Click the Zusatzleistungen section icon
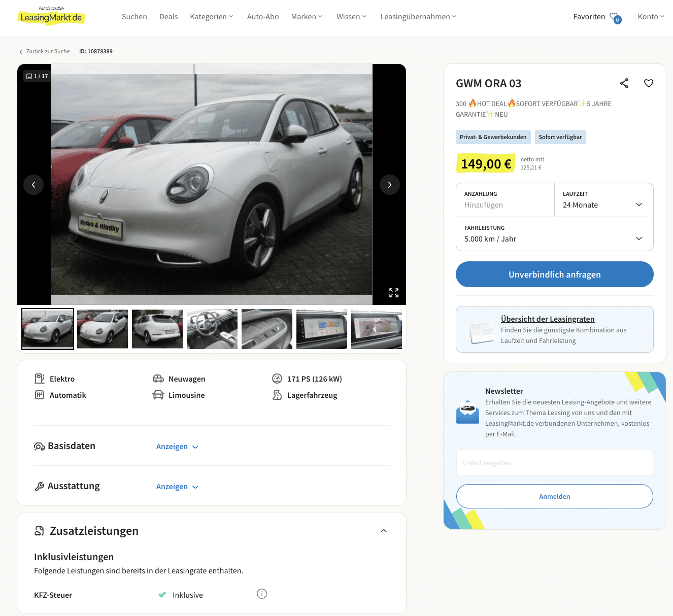 39,531
